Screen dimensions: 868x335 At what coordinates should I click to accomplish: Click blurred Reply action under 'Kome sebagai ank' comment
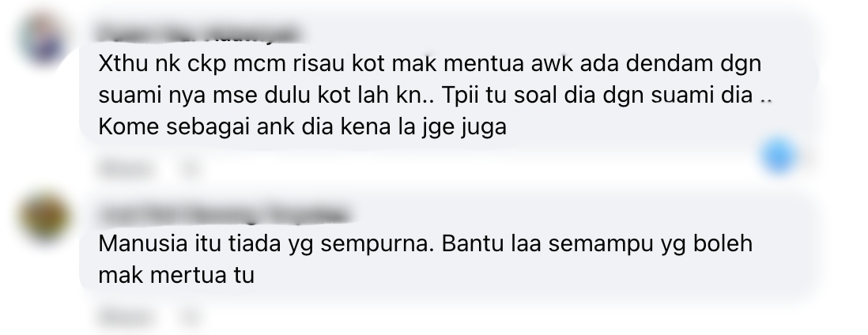[x=190, y=167]
